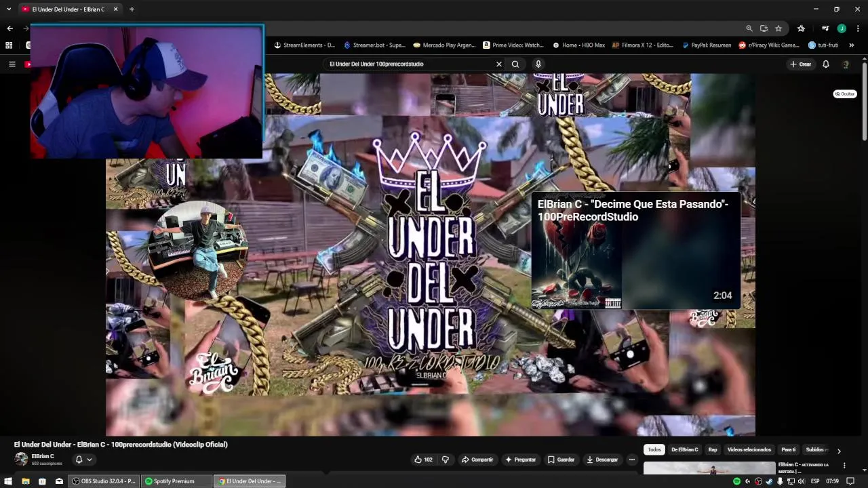Open the Chrome extensions icon
868x488 pixels.
click(801, 28)
